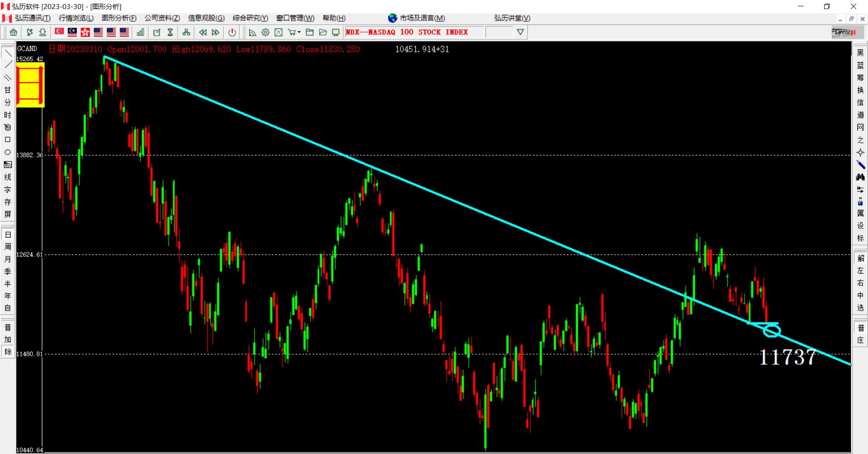Toggle the 除 adjustment mode button
The height and width of the screenshot is (454, 868).
8,351
